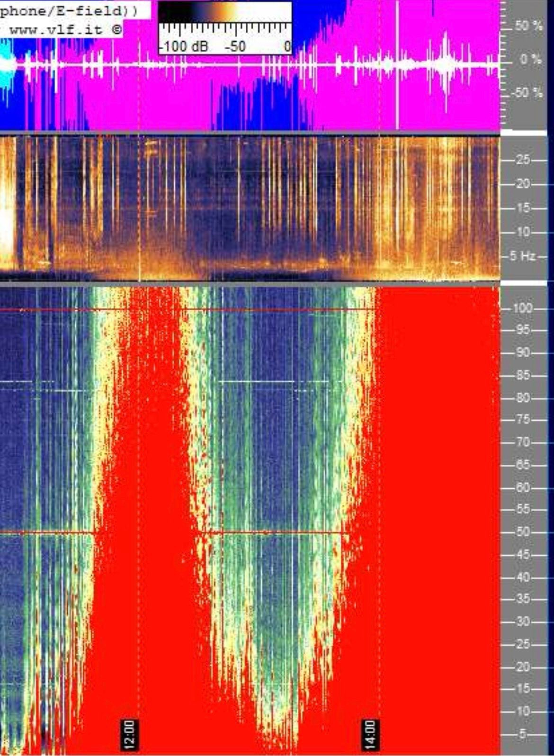Click the 50 % amplitude axis label
The width and height of the screenshot is (554, 756).
pos(528,26)
